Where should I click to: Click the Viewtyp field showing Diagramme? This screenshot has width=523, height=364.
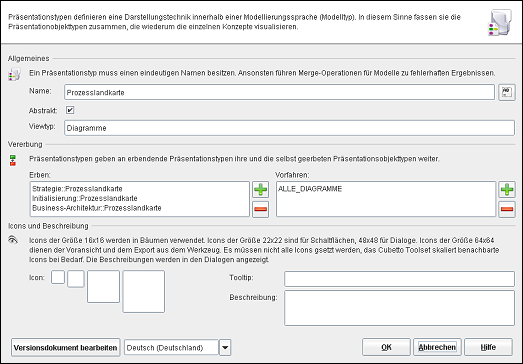pos(289,128)
